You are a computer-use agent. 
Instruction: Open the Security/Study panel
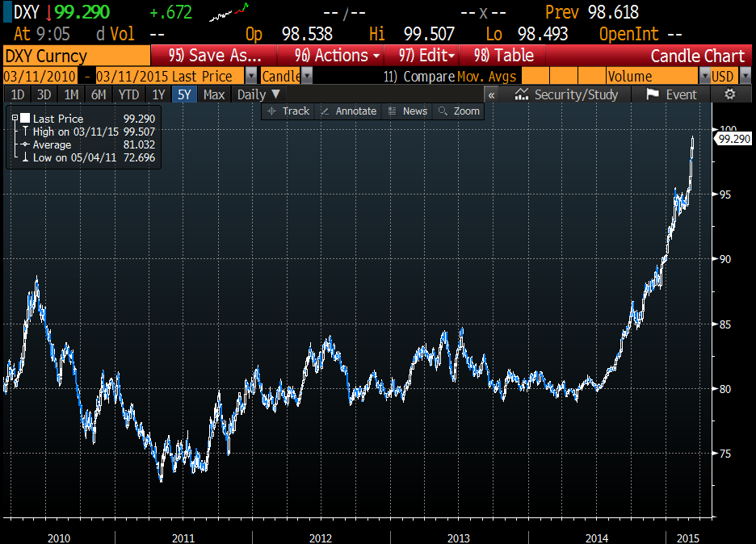click(566, 94)
